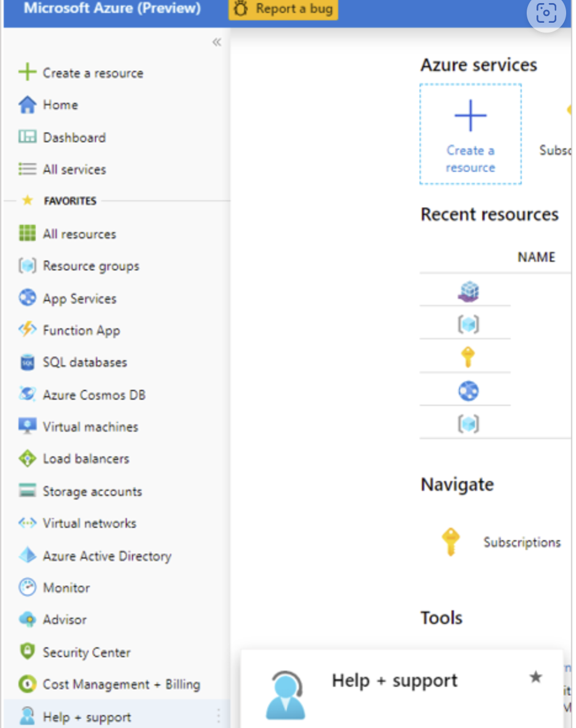Viewport: 576px width, 728px height.
Task: Click the green plus Create a resource icon
Action: pyautogui.click(x=27, y=73)
